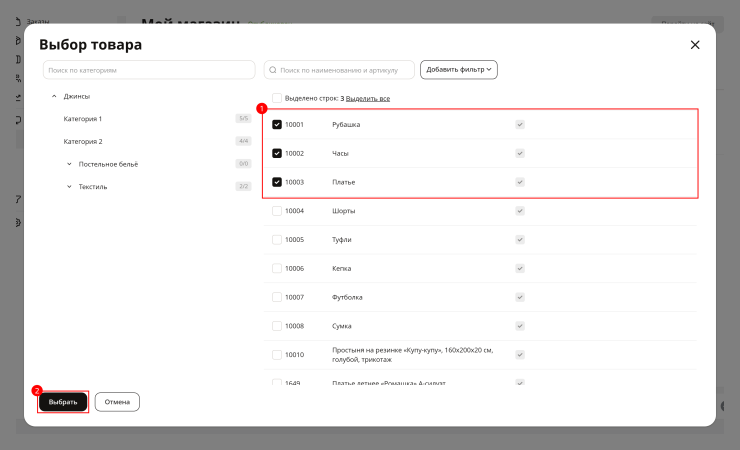Image resolution: width=740 pixels, height=450 pixels.
Task: Click the product name Футболка
Action: pyautogui.click(x=347, y=297)
